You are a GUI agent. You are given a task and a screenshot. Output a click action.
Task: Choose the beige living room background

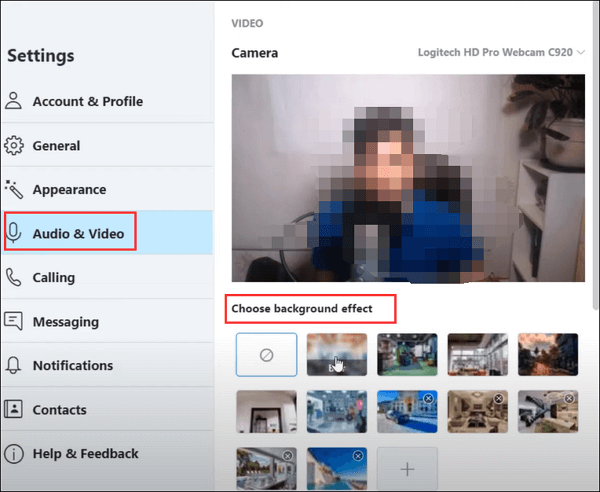[x=478, y=412]
